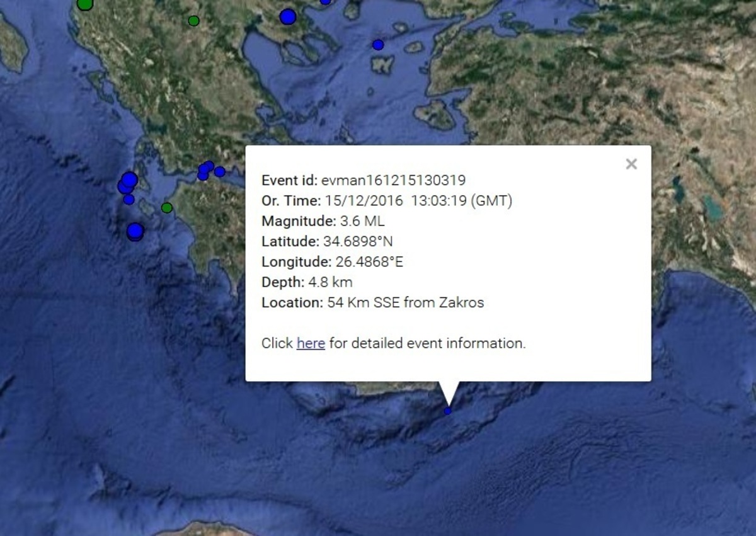Click the magnitude value 3.6 ML
This screenshot has height=536, width=756.
click(361, 221)
